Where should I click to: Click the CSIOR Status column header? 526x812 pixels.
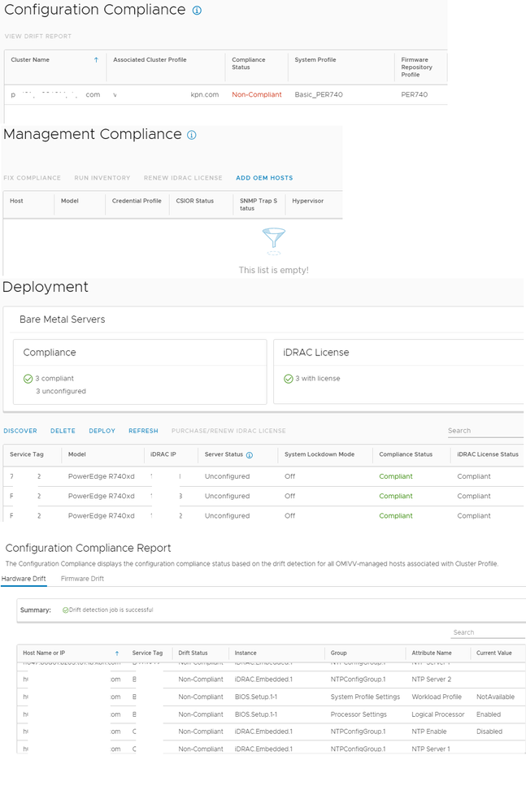194,201
